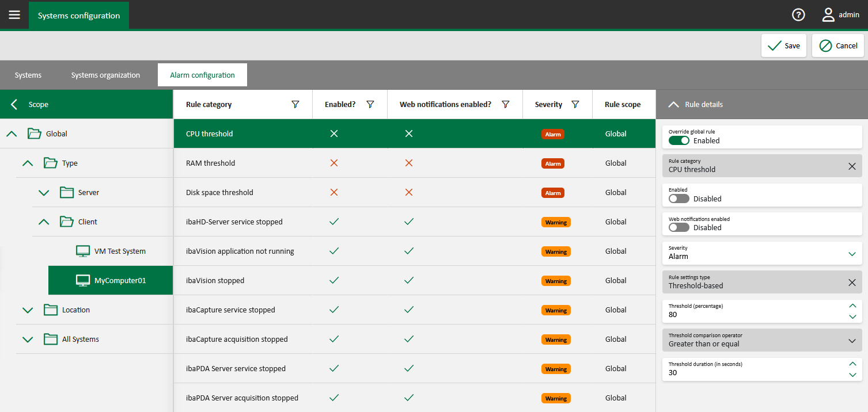This screenshot has width=868, height=412.
Task: Filter the Rule category column
Action: coord(295,104)
